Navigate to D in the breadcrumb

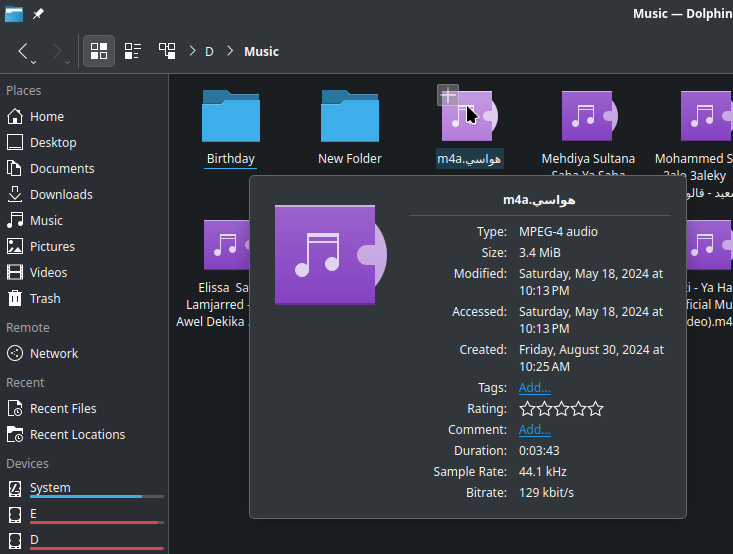point(209,51)
